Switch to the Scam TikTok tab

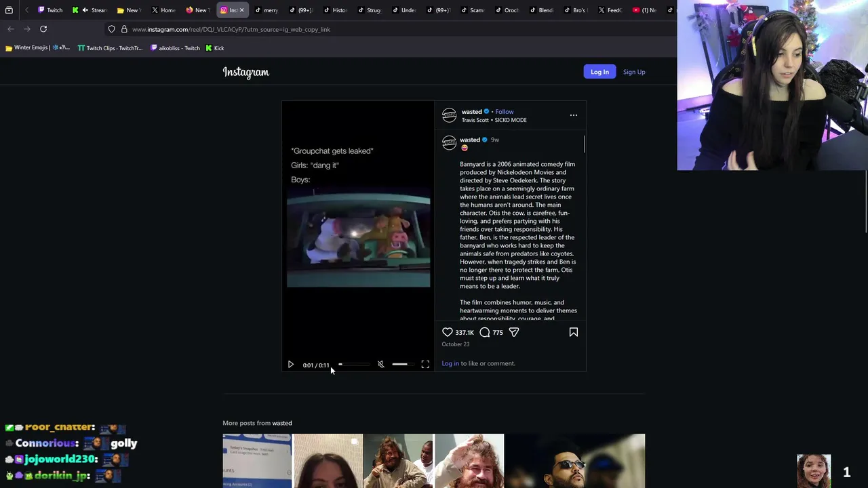pos(473,10)
